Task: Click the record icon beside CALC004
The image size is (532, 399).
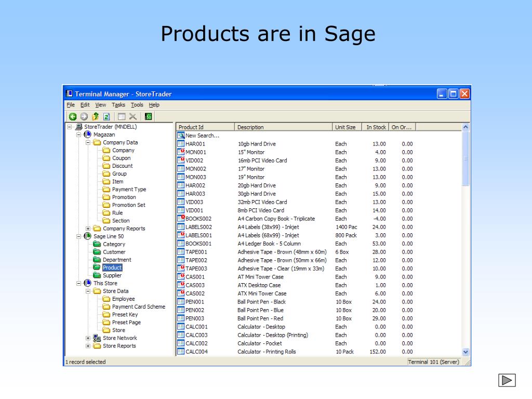Action: [x=181, y=352]
